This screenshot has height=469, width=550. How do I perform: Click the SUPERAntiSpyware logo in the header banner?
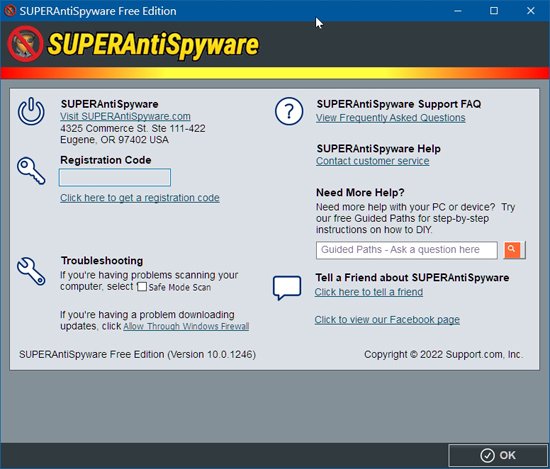pyautogui.click(x=133, y=44)
